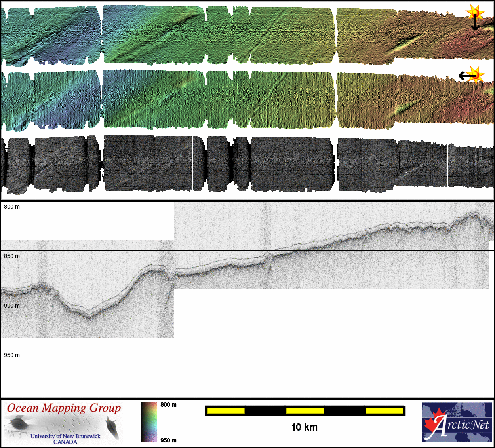This screenshot has width=495, height=448.
Task: Click the 10 km scale bar label
Action: coord(304,427)
